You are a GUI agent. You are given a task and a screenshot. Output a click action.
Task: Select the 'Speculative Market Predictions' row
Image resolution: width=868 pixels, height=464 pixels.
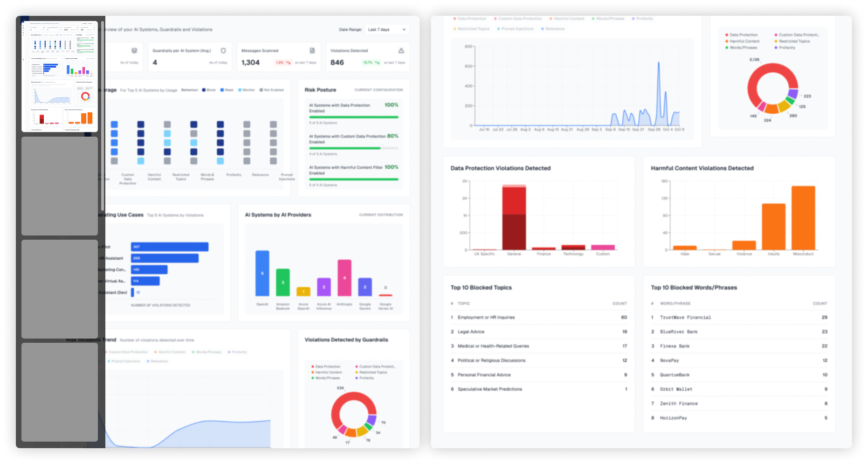[x=539, y=389]
